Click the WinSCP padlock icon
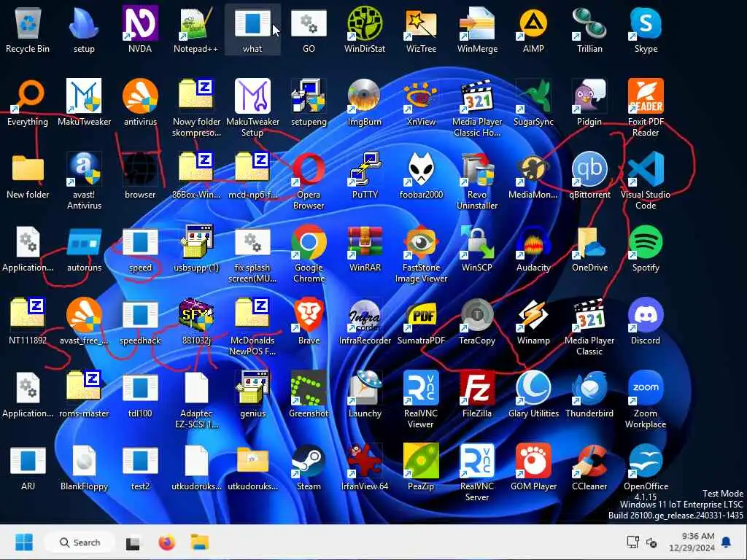 (477, 242)
